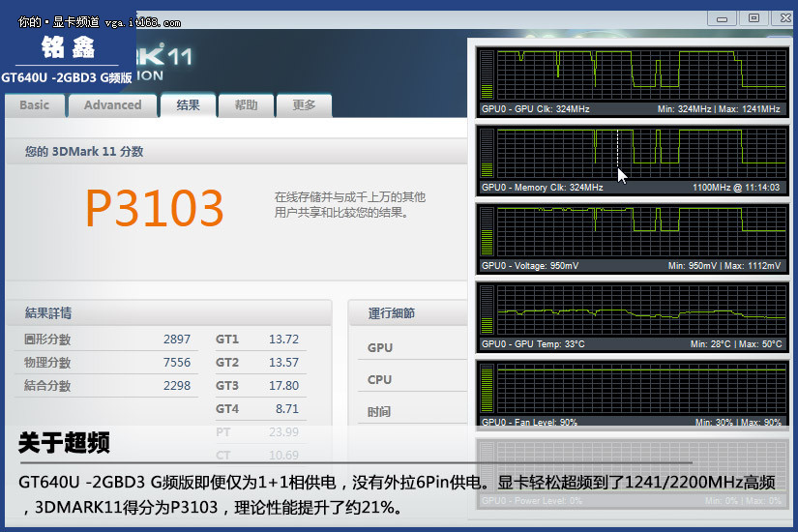Click the GPU Clk level bar indicator

[487, 74]
